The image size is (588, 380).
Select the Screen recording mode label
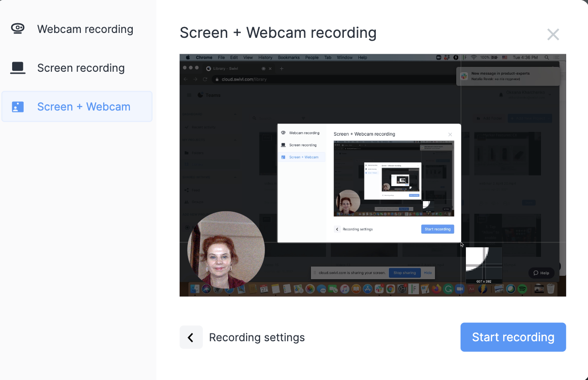click(x=81, y=68)
